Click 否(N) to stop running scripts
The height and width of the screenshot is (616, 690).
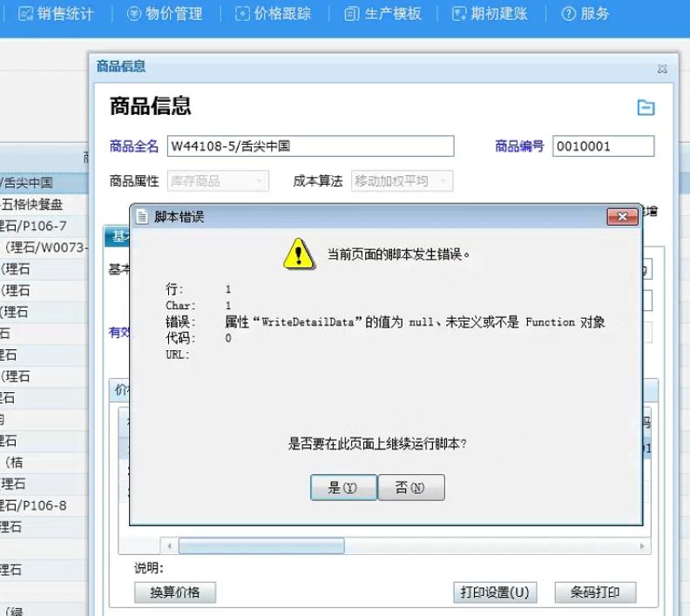tap(411, 488)
